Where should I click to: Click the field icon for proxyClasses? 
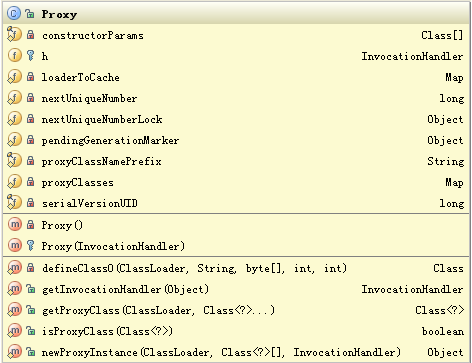pos(14,182)
